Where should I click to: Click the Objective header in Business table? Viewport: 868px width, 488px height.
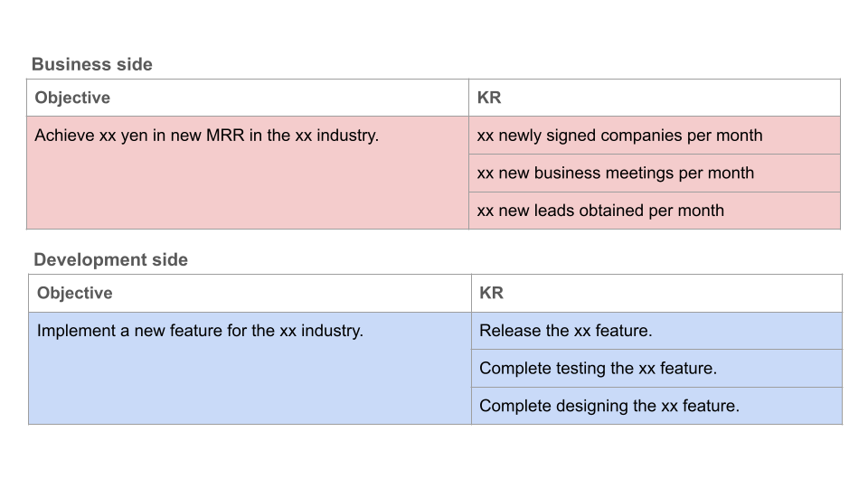pyautogui.click(x=248, y=98)
